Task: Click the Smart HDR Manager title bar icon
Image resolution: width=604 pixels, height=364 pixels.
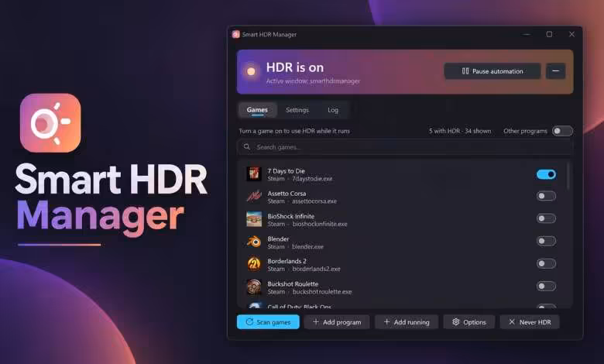Action: (x=235, y=34)
